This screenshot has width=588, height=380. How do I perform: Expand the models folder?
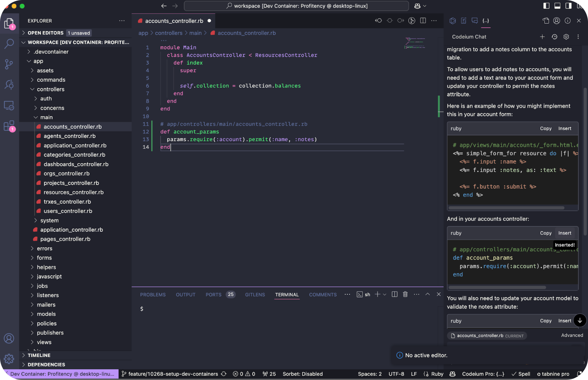[x=46, y=314]
